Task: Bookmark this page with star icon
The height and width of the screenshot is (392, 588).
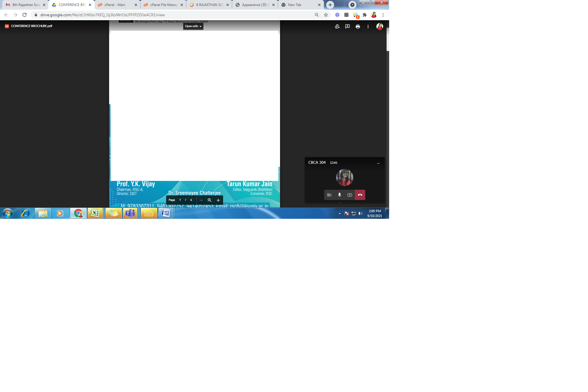Action: pos(326,15)
